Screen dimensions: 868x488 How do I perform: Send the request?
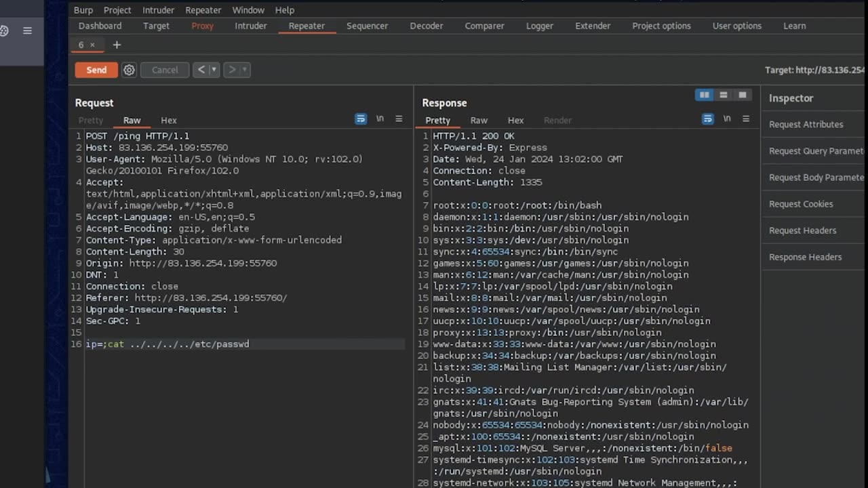pos(96,70)
